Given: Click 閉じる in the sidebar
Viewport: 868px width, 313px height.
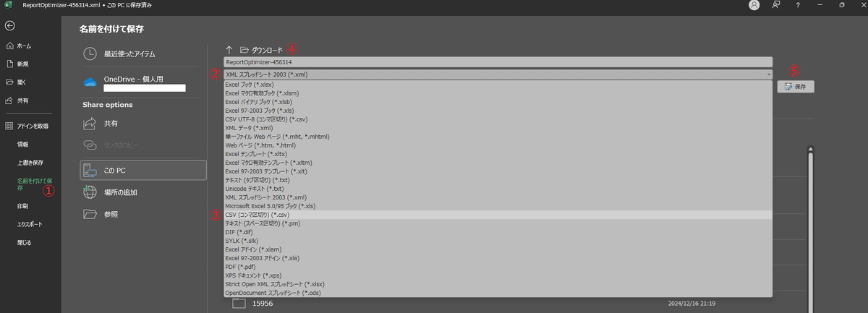Looking at the screenshot, I should (x=24, y=242).
